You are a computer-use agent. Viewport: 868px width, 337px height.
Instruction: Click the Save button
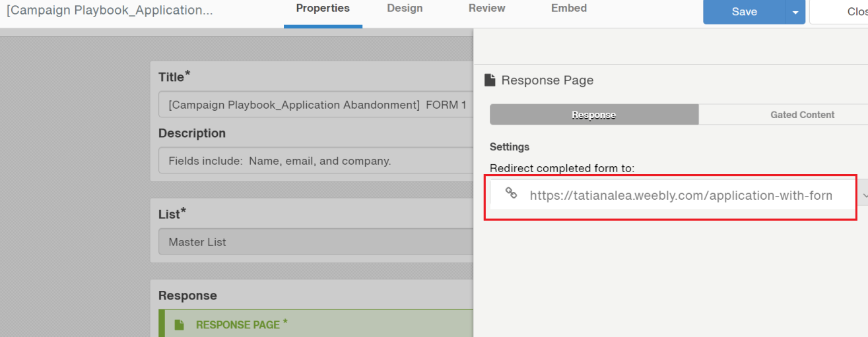coord(744,12)
